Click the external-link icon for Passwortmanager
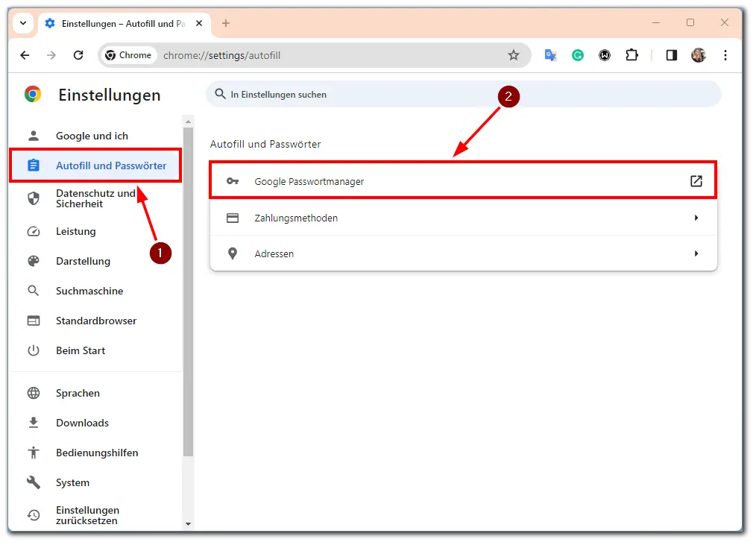 pyautogui.click(x=696, y=181)
